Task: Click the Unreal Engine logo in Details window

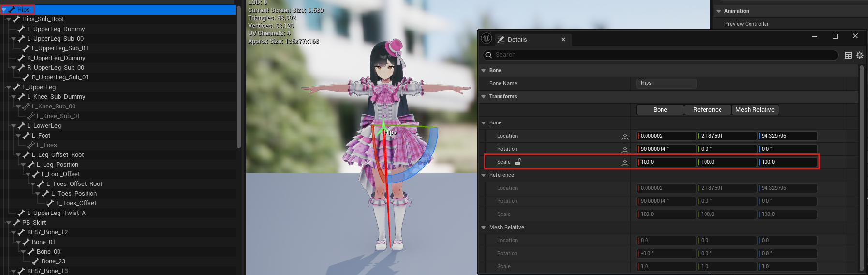Action: pos(486,39)
